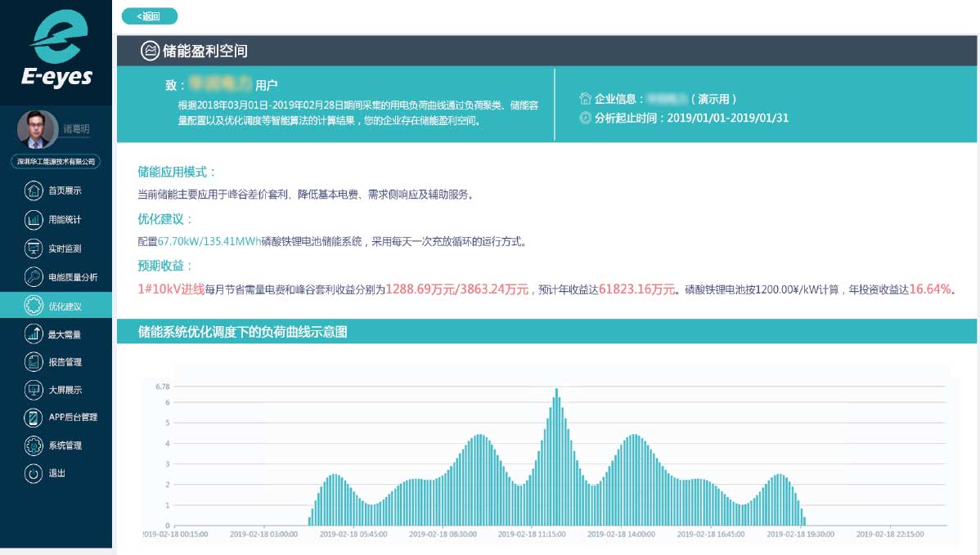This screenshot has height=555, width=980.
Task: Click the 电能质量分析 magnifier icon
Action: tap(34, 277)
